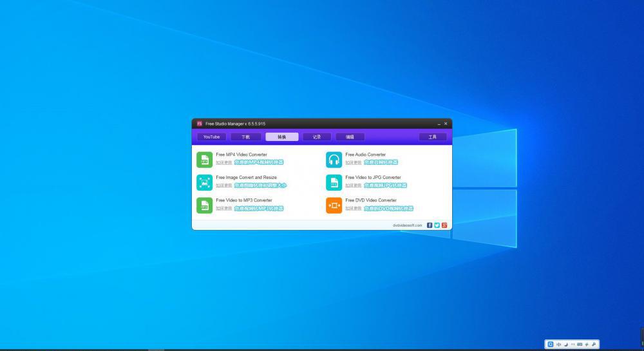644x351 pixels.
Task: Minimize the Free Studio Manager window
Action: [x=439, y=124]
